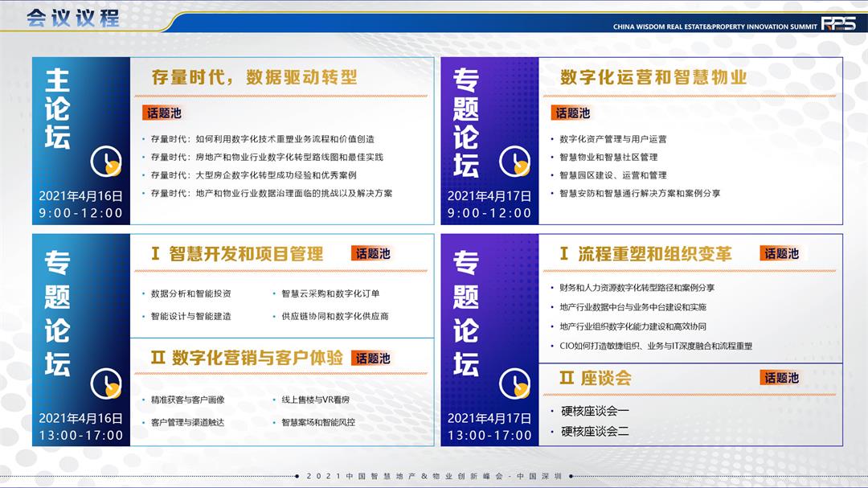Screen dimensions: 868x488
Task: Select the 硬核座谈会二 item
Action: click(595, 432)
